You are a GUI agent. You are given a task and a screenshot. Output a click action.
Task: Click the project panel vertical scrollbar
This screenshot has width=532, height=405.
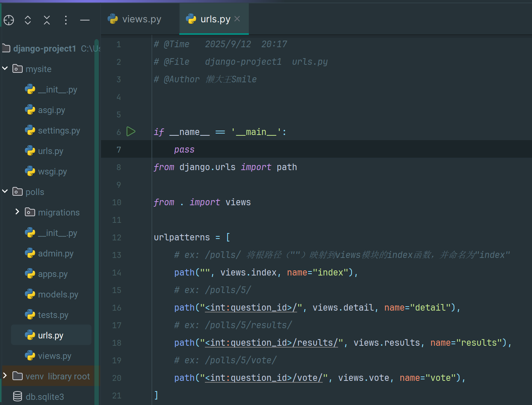97,220
